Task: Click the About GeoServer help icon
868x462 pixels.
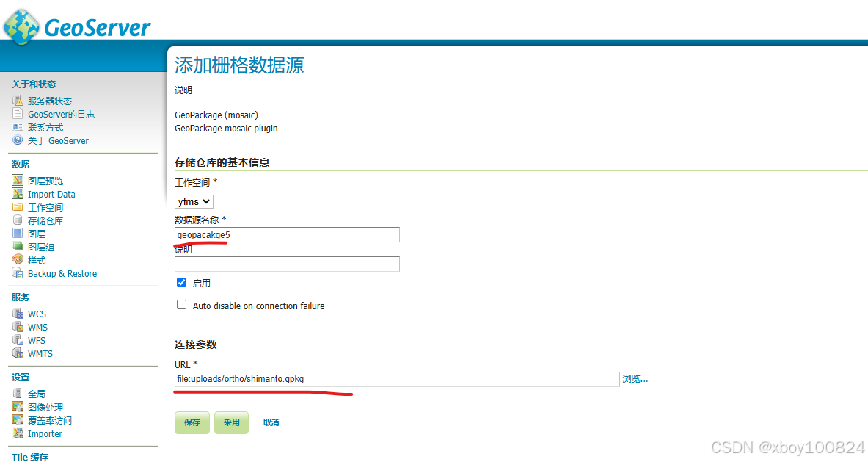Action: pyautogui.click(x=18, y=140)
